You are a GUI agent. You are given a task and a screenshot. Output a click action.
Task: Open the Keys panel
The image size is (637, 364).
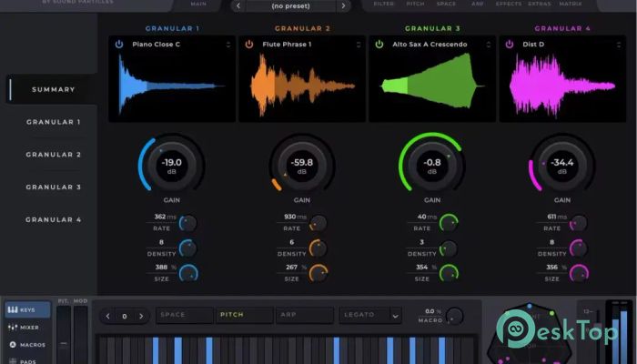coord(27,309)
